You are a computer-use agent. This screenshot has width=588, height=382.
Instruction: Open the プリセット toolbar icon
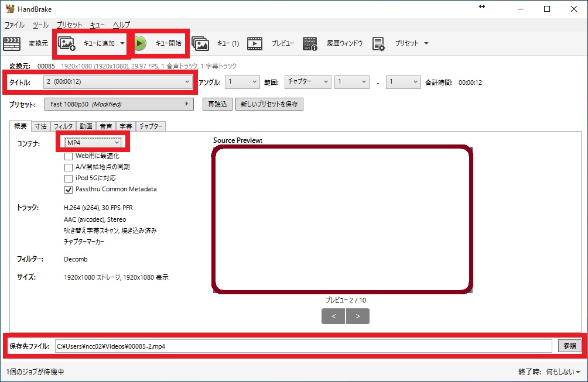click(x=378, y=43)
